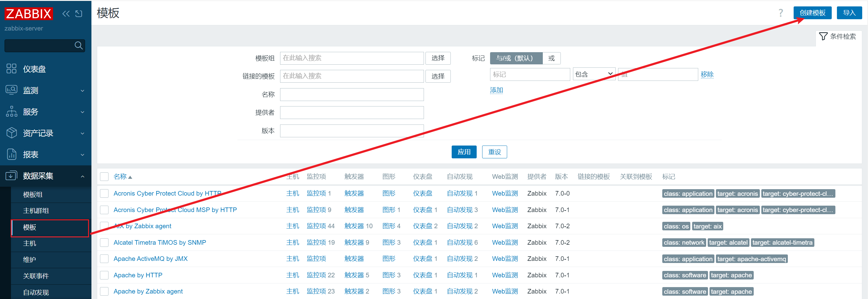
Task: Toggle the sidebar hide icon next to the chevrons
Action: point(79,13)
